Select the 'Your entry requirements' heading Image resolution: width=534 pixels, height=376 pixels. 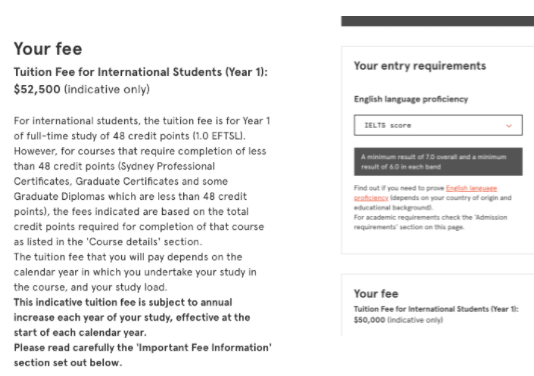[x=420, y=66]
